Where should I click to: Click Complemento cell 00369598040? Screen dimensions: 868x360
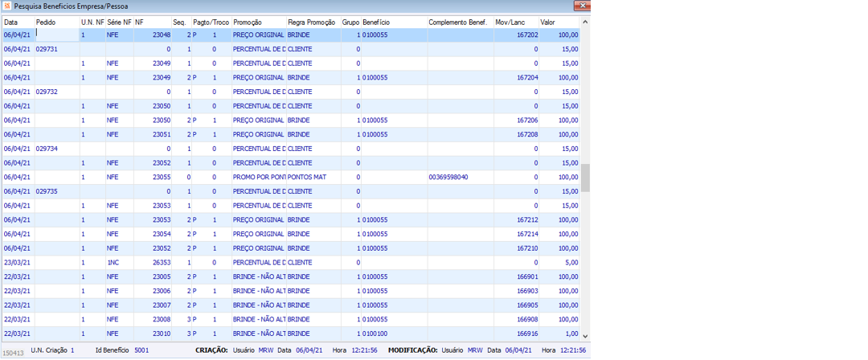[461, 178]
